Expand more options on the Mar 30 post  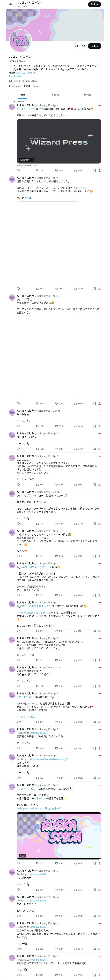coord(99,492)
